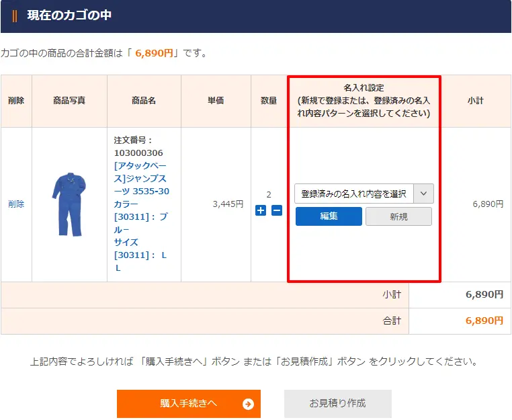The image size is (512, 420).
Task: Proceed with the 購入手続きへ button
Action: [x=189, y=404]
